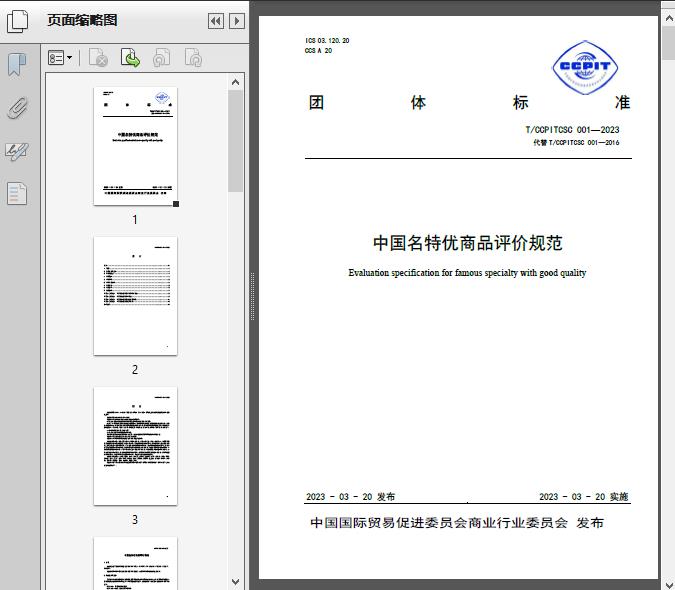Screen dimensions: 675x590
Task: Rotate pages counterclockwise icon
Action: (161, 58)
